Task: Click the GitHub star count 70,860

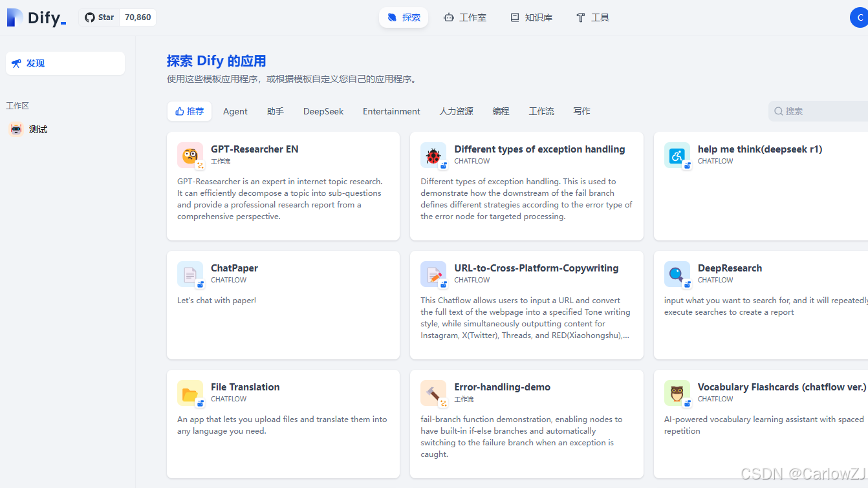Action: point(138,17)
